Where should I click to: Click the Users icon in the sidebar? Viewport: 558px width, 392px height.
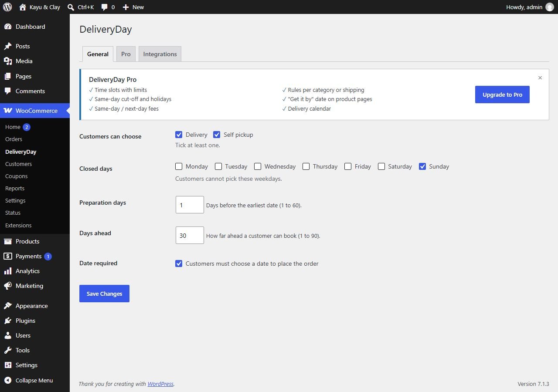(x=8, y=335)
